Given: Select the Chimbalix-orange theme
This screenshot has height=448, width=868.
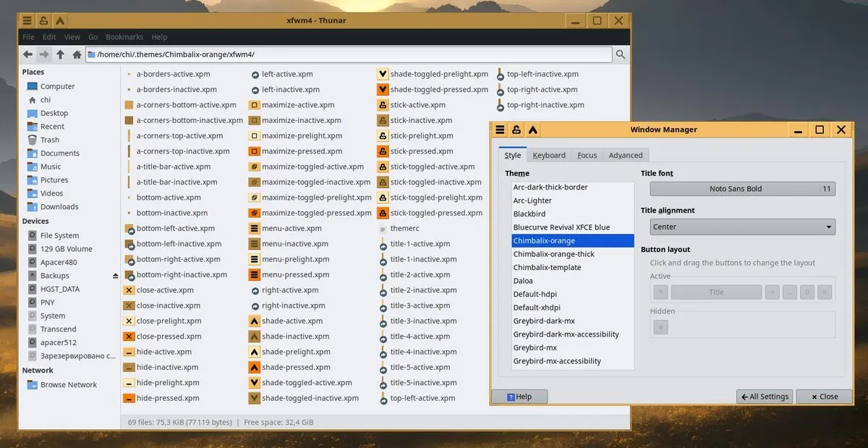Looking at the screenshot, I should point(572,240).
